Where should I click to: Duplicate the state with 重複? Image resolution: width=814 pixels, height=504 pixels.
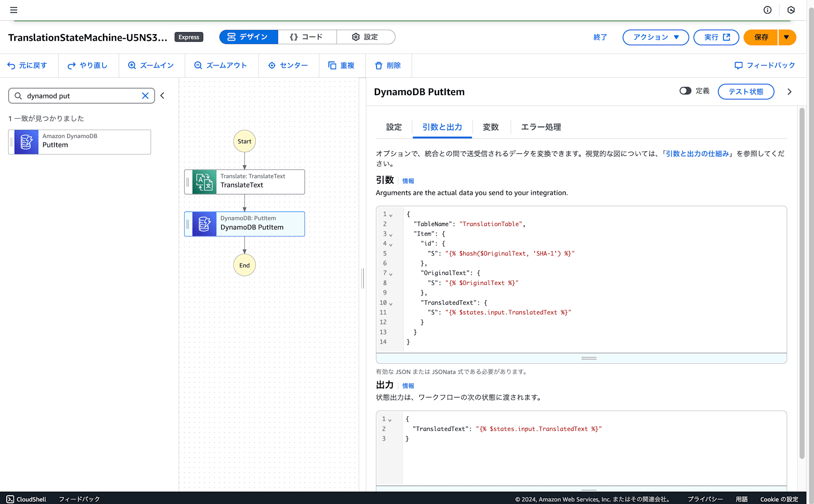tap(341, 65)
